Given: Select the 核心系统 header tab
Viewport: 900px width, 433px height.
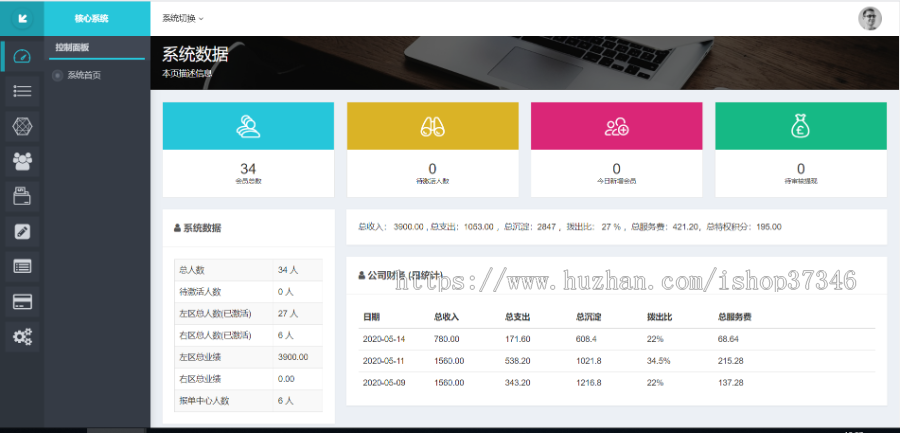Looking at the screenshot, I should 91,18.
